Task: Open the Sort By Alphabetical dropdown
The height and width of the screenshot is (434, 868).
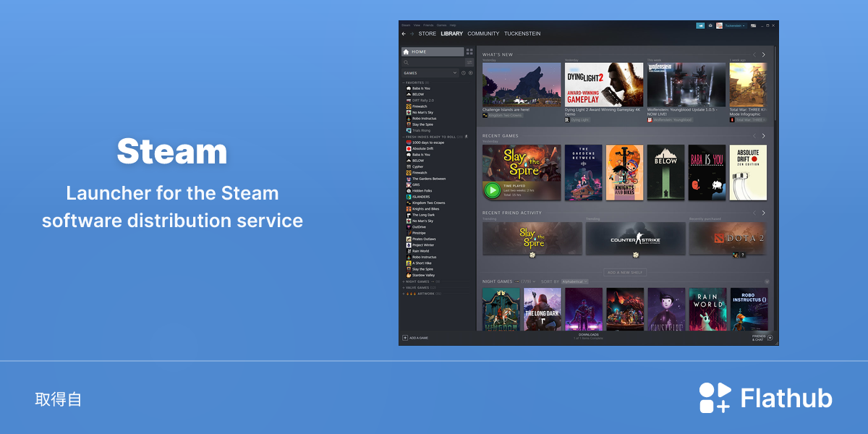Action: [575, 281]
